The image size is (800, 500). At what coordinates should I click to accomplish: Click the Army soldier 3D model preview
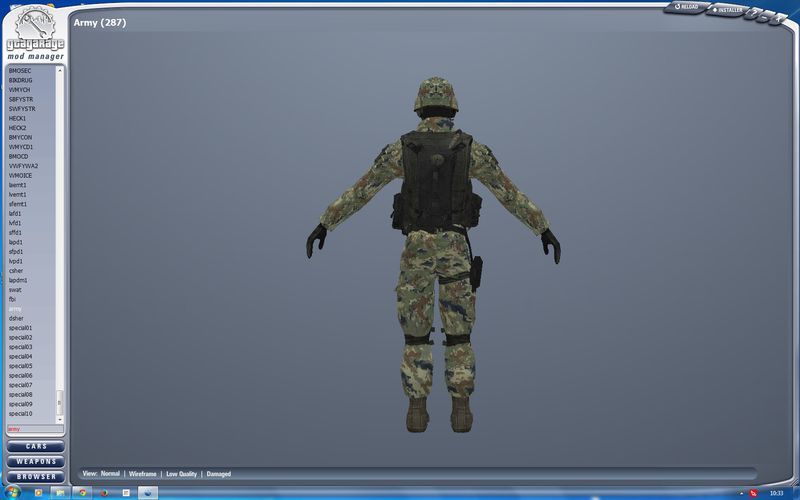434,254
